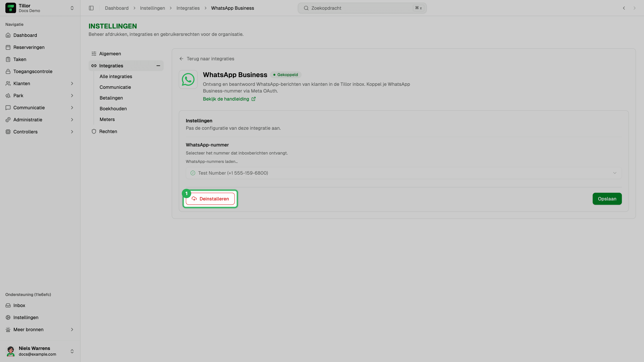
Task: Click the Toegangscontrole nav label
Action: (33, 71)
